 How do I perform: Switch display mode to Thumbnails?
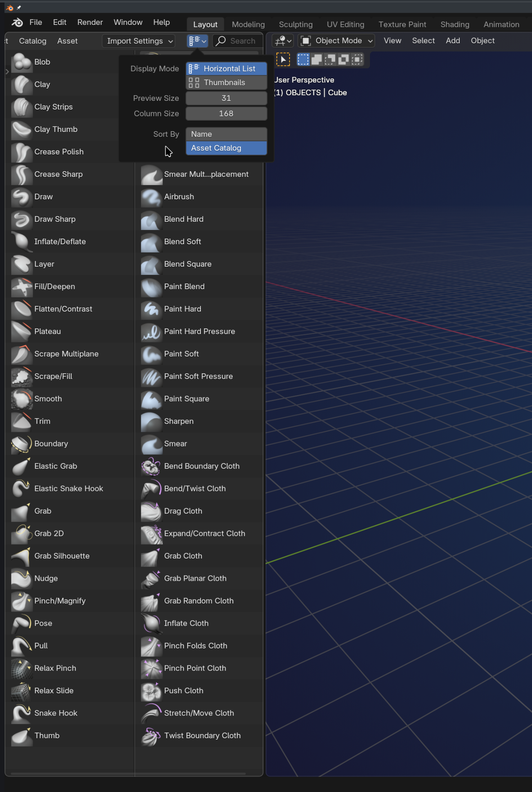click(226, 82)
